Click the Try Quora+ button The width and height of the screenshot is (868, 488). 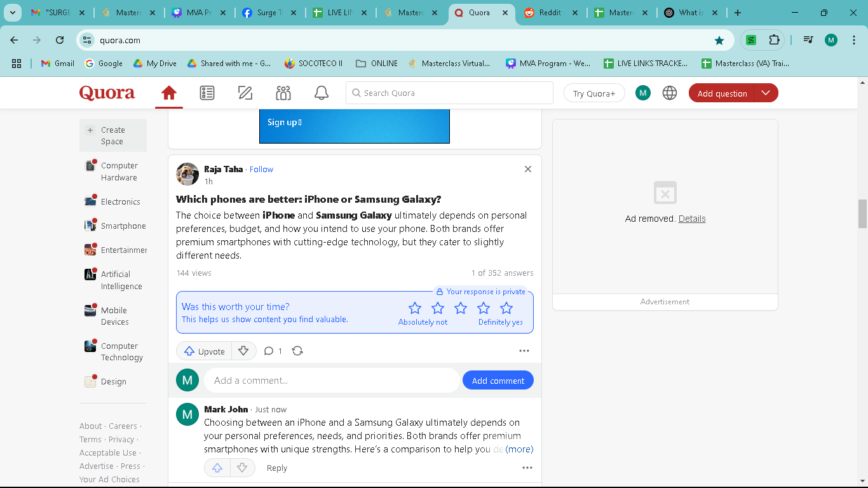coord(594,93)
